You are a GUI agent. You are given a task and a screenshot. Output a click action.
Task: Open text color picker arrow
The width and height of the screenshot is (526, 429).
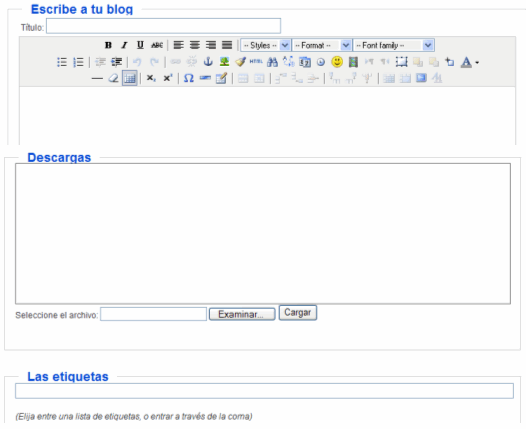(477, 62)
